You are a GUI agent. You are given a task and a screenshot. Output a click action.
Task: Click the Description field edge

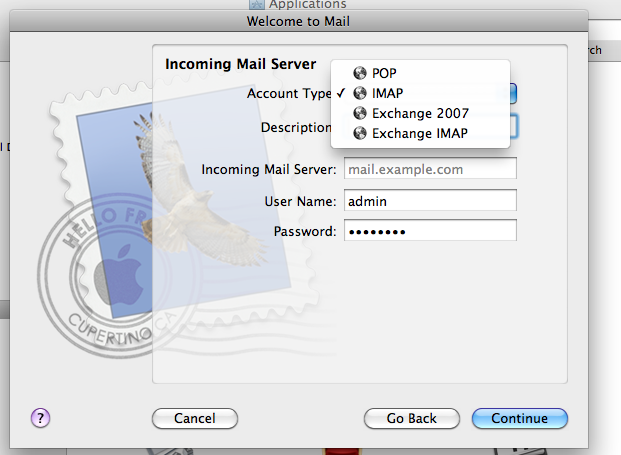coord(514,127)
